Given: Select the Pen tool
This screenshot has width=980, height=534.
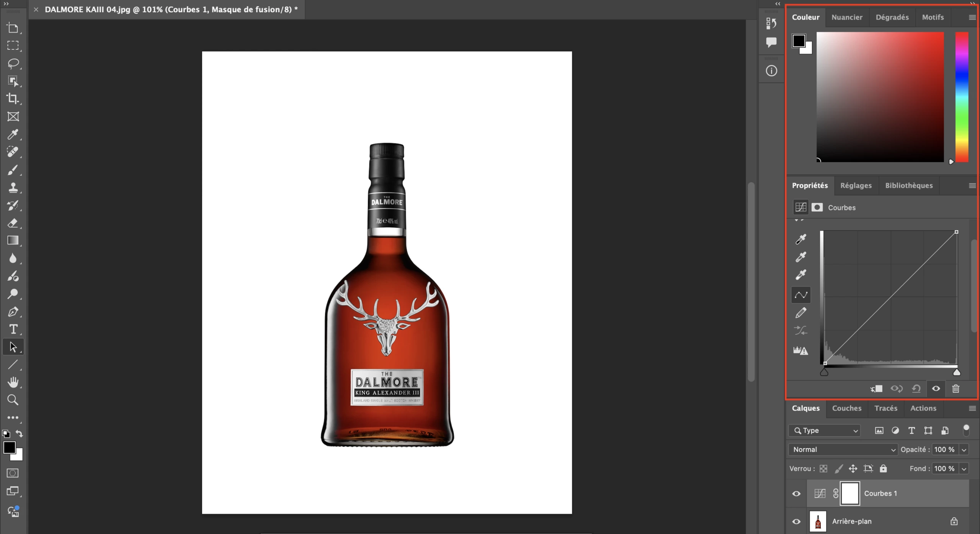Looking at the screenshot, I should [x=13, y=311].
